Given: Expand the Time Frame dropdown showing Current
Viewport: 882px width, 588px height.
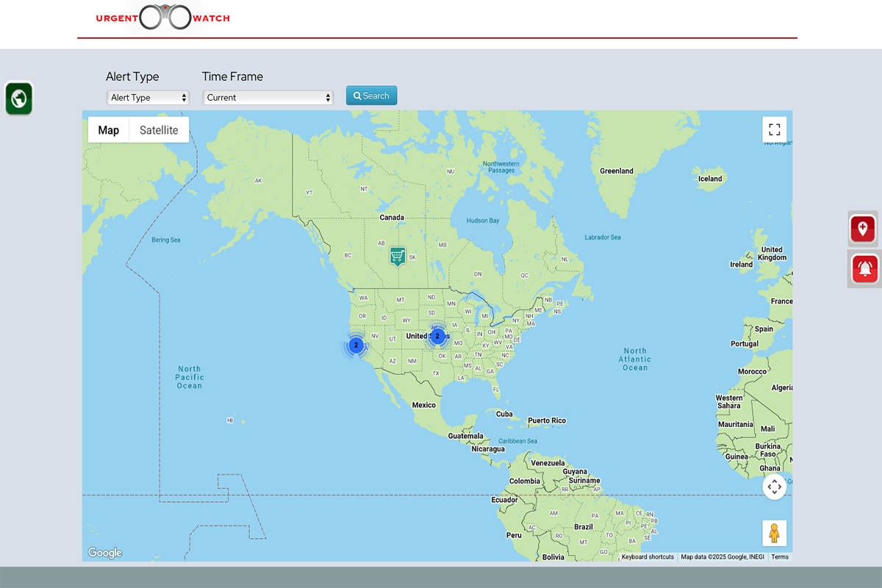Looking at the screenshot, I should coord(268,98).
